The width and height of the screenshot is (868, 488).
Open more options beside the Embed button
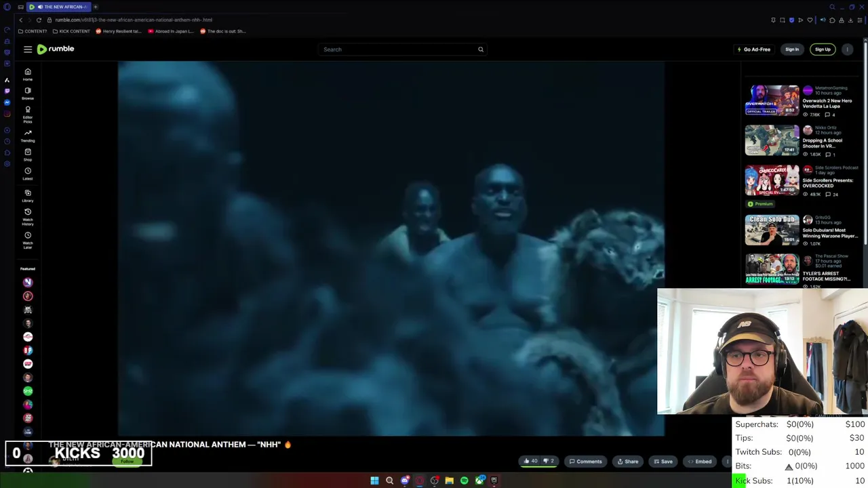point(727,462)
